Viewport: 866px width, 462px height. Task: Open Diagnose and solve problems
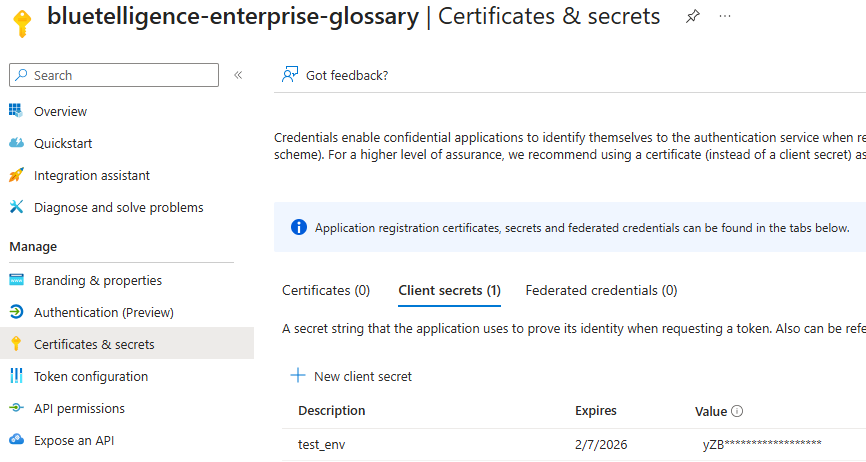pyautogui.click(x=119, y=208)
